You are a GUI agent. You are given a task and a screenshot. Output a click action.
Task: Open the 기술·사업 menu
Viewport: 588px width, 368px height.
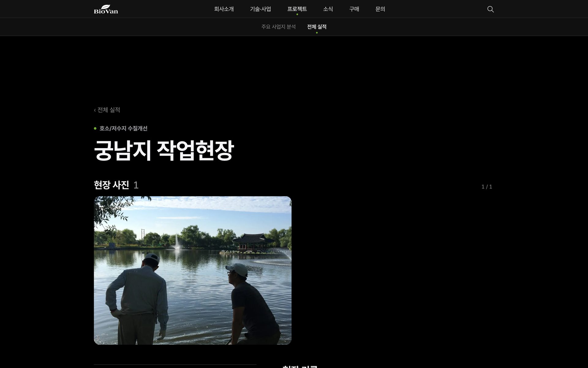click(260, 9)
